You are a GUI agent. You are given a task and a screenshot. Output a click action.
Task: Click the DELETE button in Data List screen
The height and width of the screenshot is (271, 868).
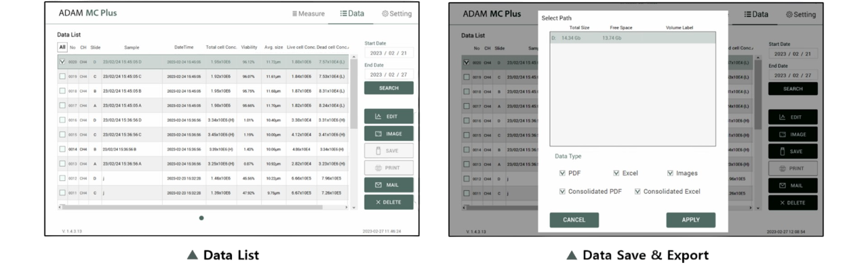point(389,202)
